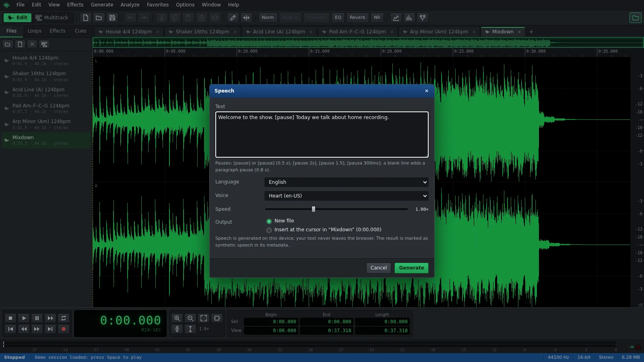Switch to Edit waveform mode
This screenshot has width=644, height=362.
(17, 18)
